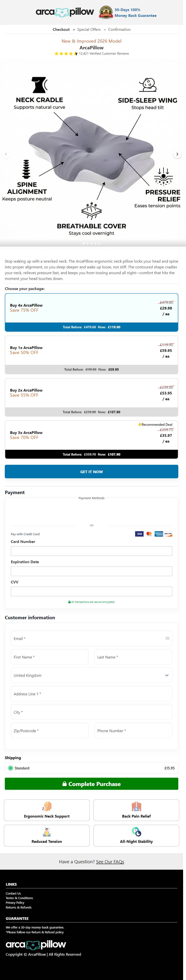Open the See Our FAQs link
The image size is (186, 980).
click(110, 862)
